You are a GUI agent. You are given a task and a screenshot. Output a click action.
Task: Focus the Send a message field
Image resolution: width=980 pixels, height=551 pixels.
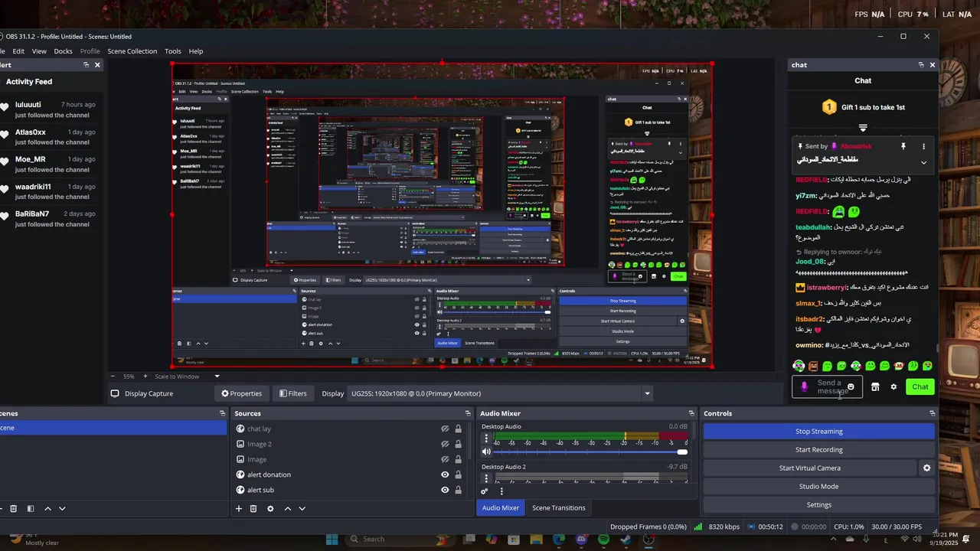click(x=828, y=387)
